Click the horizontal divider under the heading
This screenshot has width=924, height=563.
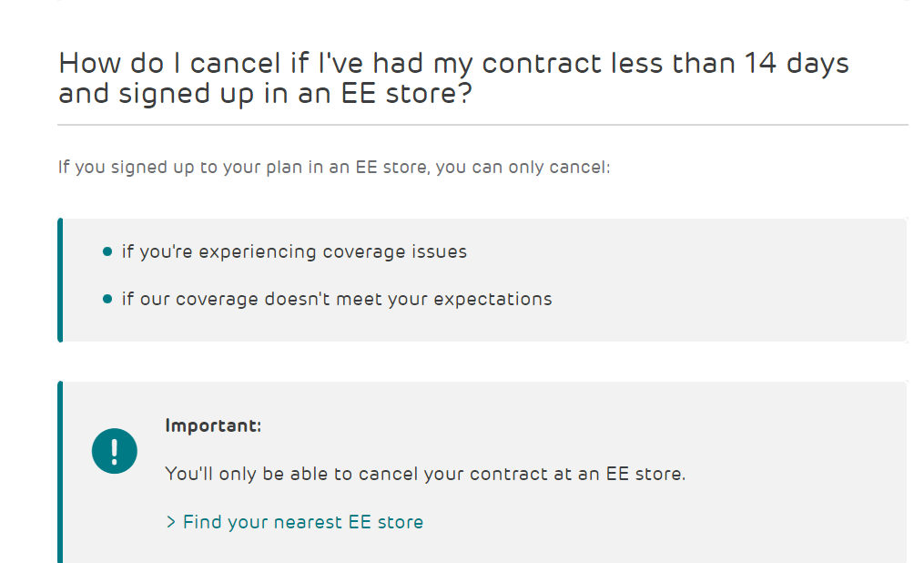pyautogui.click(x=482, y=125)
